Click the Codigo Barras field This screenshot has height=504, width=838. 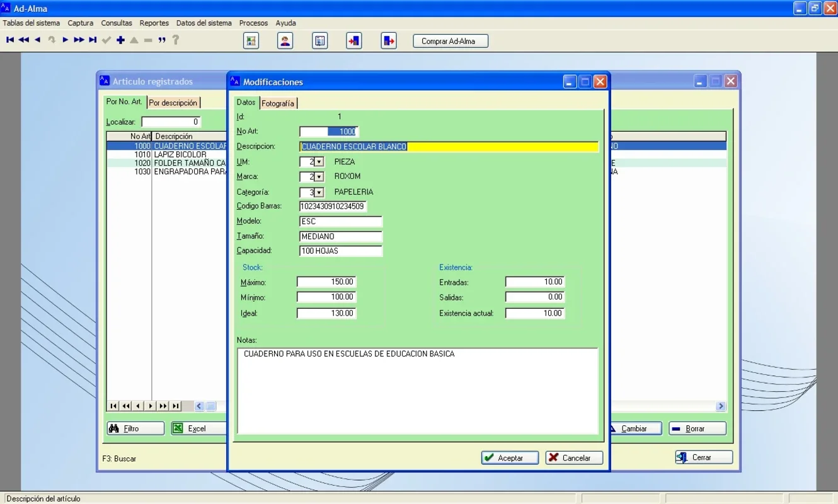pos(333,206)
